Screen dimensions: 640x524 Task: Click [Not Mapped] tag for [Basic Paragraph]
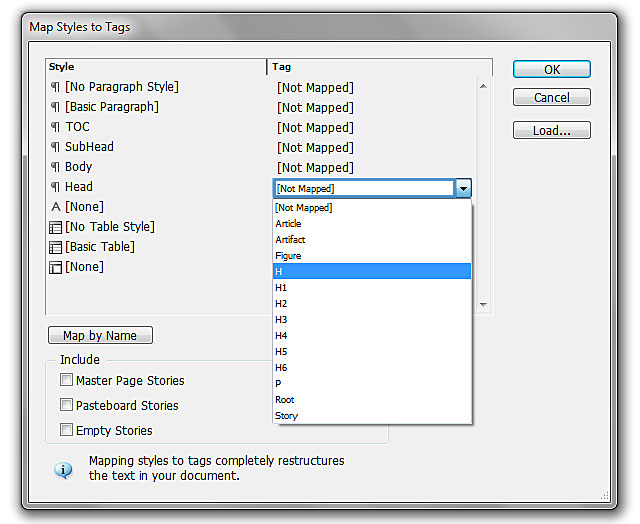coord(315,107)
